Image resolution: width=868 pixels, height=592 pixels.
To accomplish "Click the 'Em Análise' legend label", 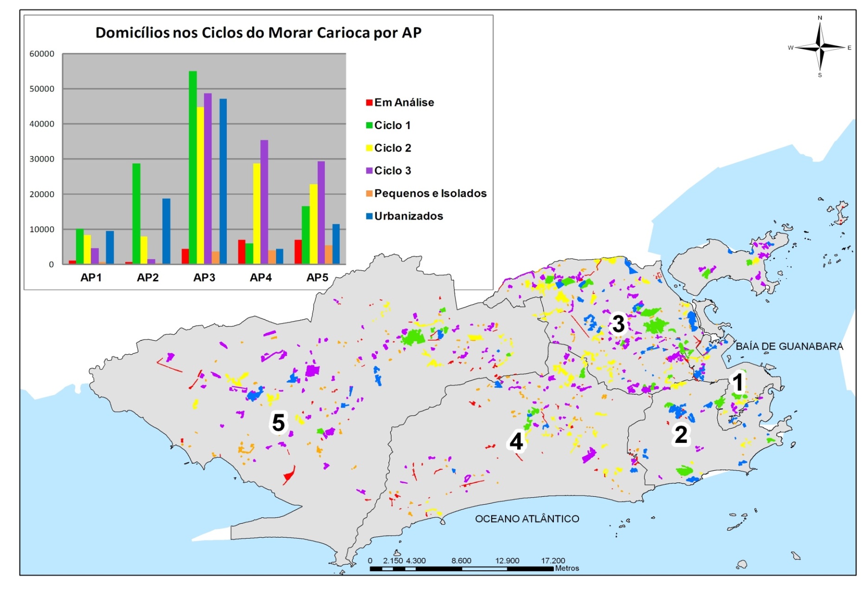I will click(x=404, y=103).
